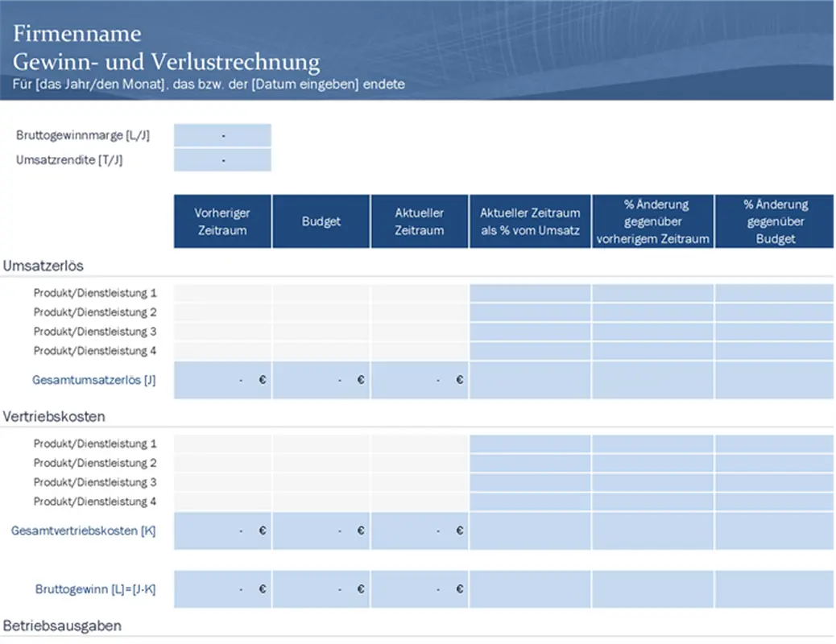Viewport: 836px width, 644px height.
Task: Select % Änderung gegenüber vorherigem Zeitraum header
Action: coord(652,221)
